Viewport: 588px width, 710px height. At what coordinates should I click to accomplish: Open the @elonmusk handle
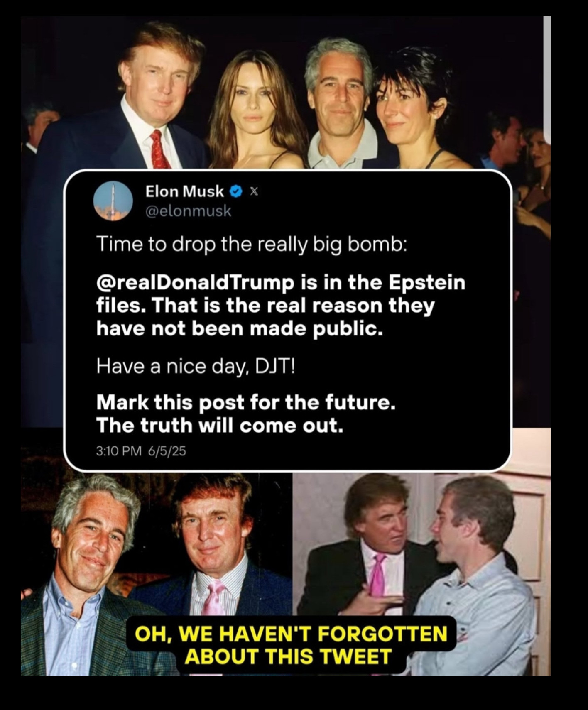pos(188,211)
